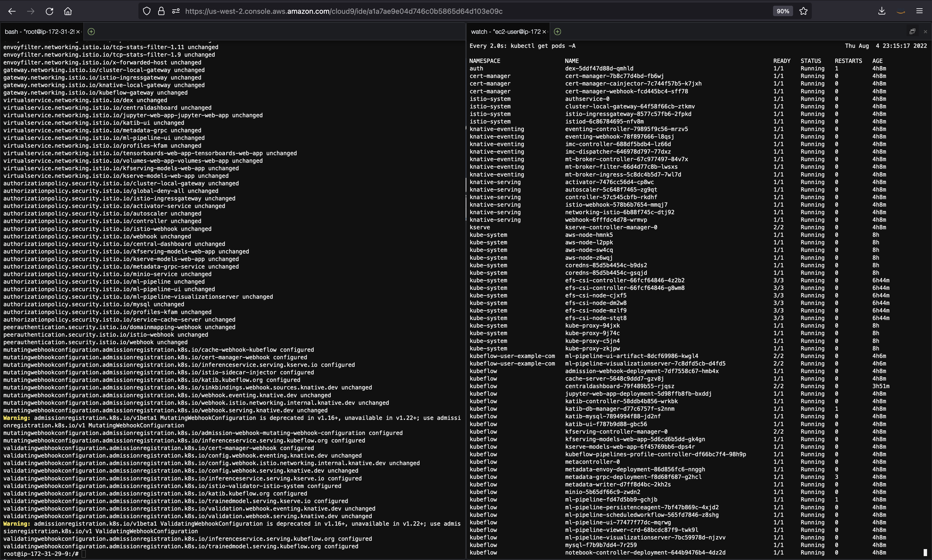The height and width of the screenshot is (560, 932).
Task: Add a new tab in left pane
Action: (91, 32)
